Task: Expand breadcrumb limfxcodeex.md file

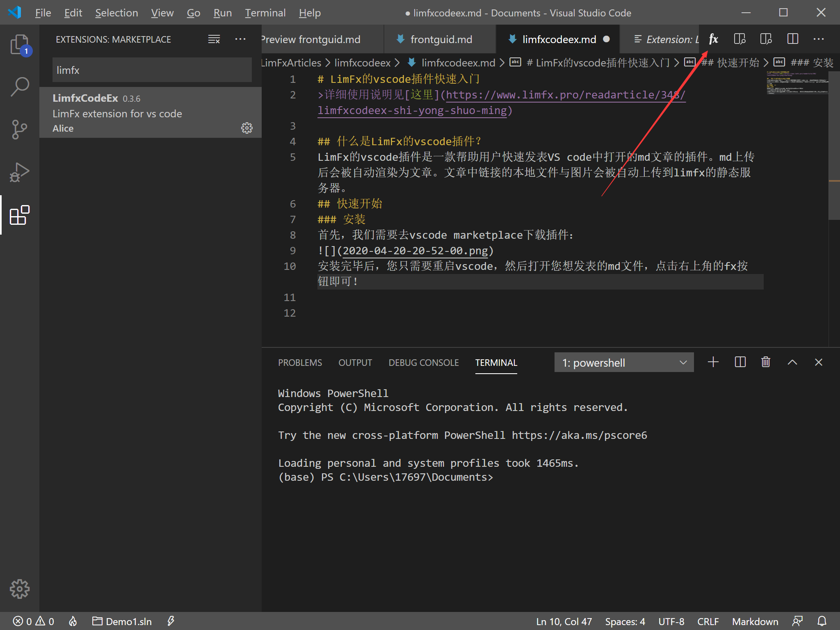Action: 451,63
